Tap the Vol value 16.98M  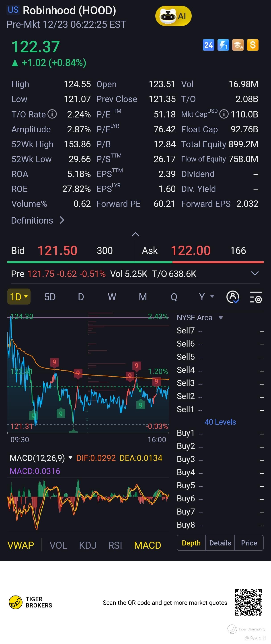(243, 84)
